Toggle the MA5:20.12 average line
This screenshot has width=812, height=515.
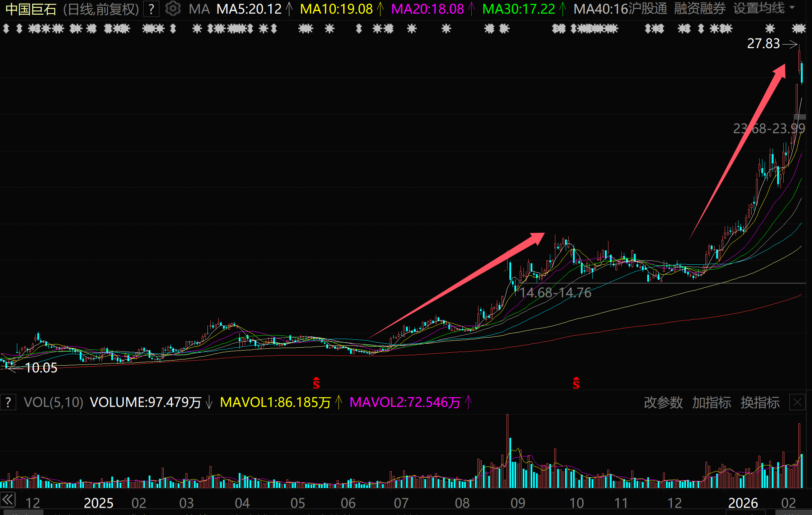coord(249,9)
